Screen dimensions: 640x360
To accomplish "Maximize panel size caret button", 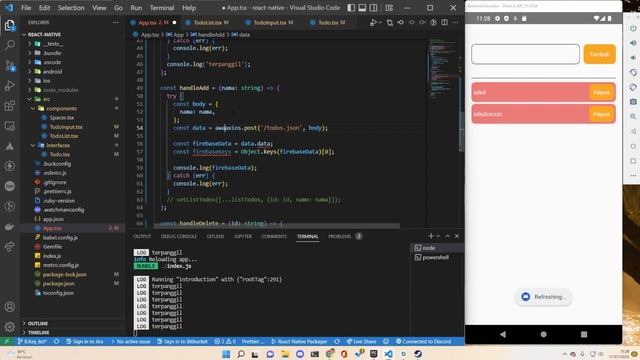I will [x=448, y=236].
